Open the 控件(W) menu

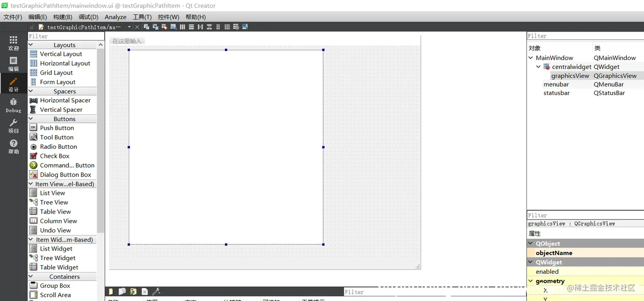[x=169, y=17]
